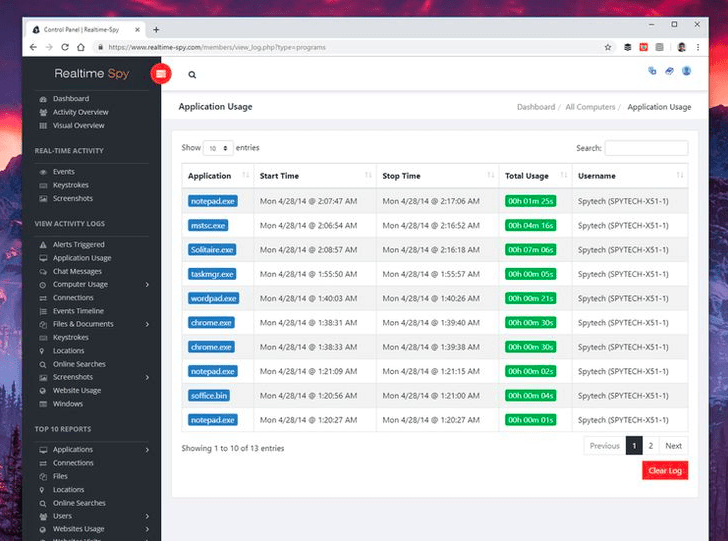Go back in browser history

tap(33, 47)
